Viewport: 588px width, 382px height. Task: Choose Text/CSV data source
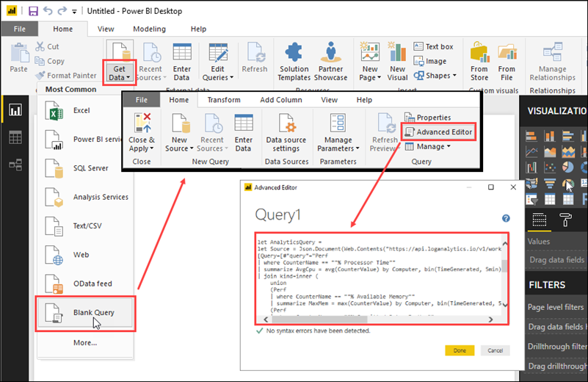coord(85,226)
